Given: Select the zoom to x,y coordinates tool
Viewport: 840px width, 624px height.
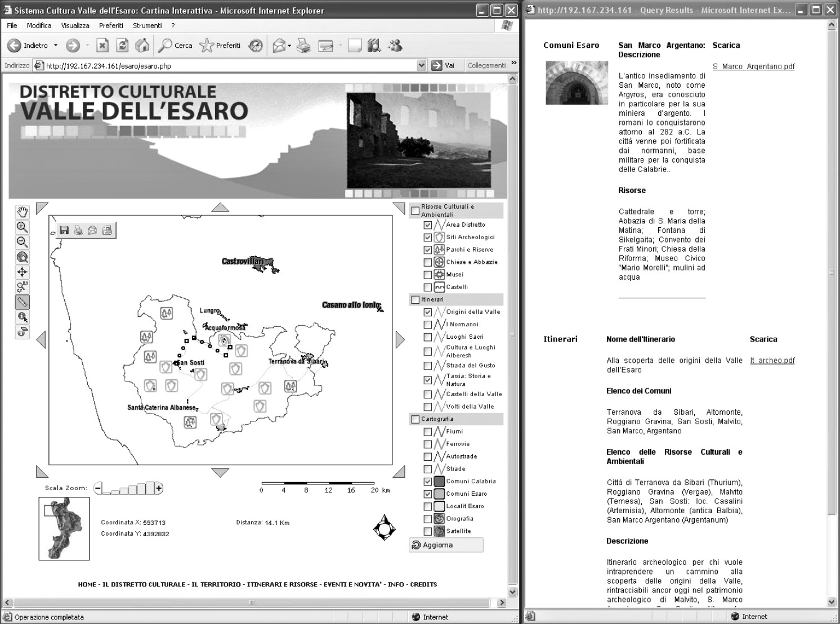Looking at the screenshot, I should [22, 287].
